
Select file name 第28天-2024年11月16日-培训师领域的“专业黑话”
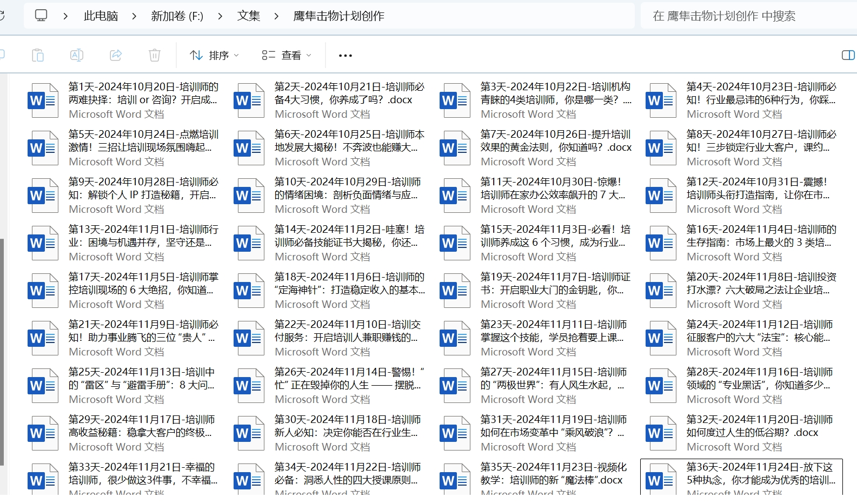pyautogui.click(x=760, y=379)
